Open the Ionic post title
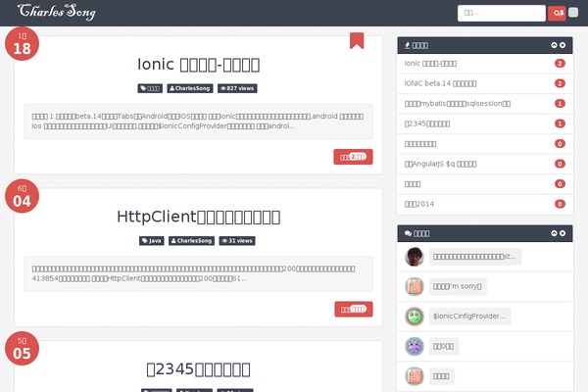This screenshot has width=588, height=392. click(x=198, y=65)
